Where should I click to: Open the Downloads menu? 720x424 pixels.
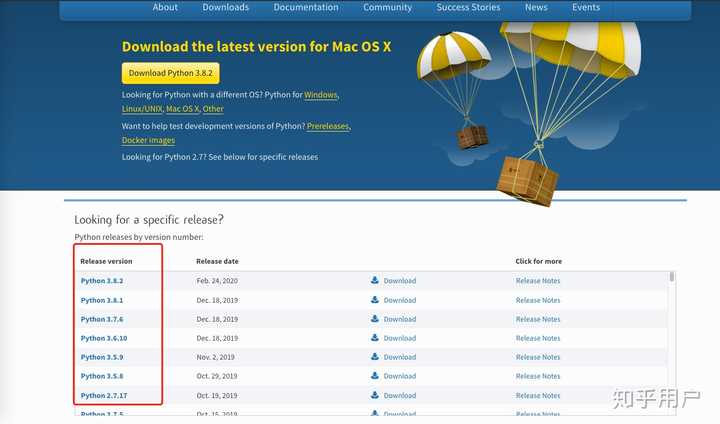coord(225,7)
